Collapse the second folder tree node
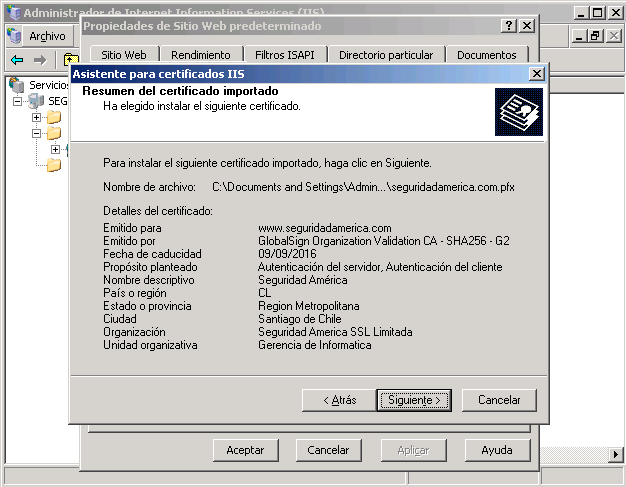 tap(37, 133)
